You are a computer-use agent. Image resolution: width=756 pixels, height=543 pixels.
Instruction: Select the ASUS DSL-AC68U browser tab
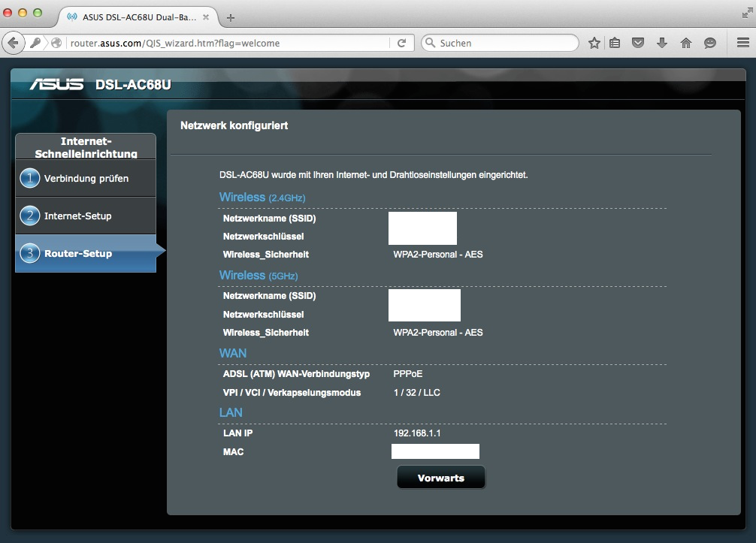click(x=139, y=17)
